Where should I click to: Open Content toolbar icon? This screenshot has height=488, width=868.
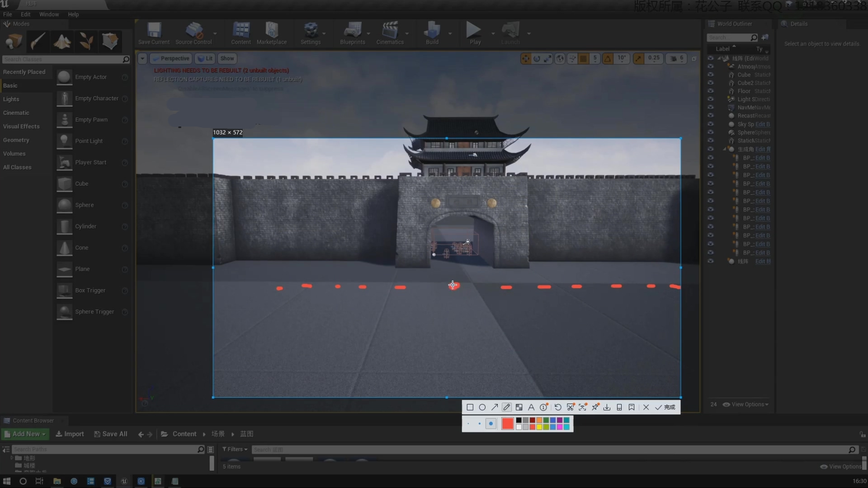tap(241, 33)
